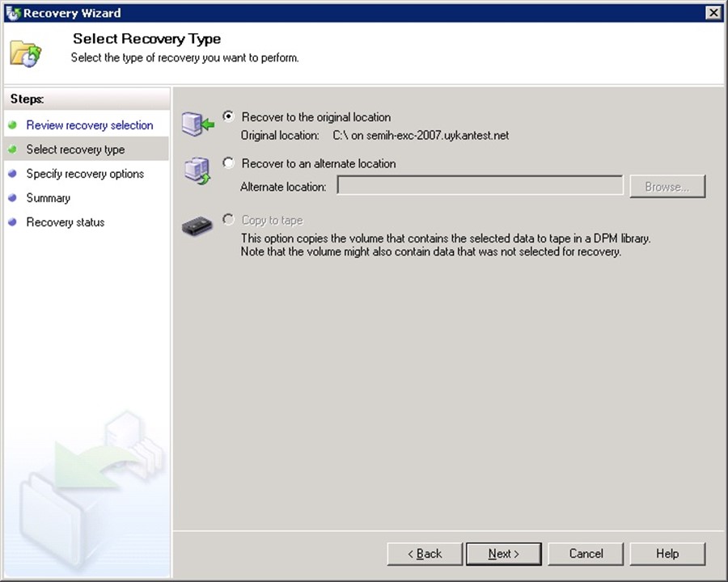Image resolution: width=728 pixels, height=582 pixels.
Task: Open the Recovery status step
Action: click(x=65, y=222)
